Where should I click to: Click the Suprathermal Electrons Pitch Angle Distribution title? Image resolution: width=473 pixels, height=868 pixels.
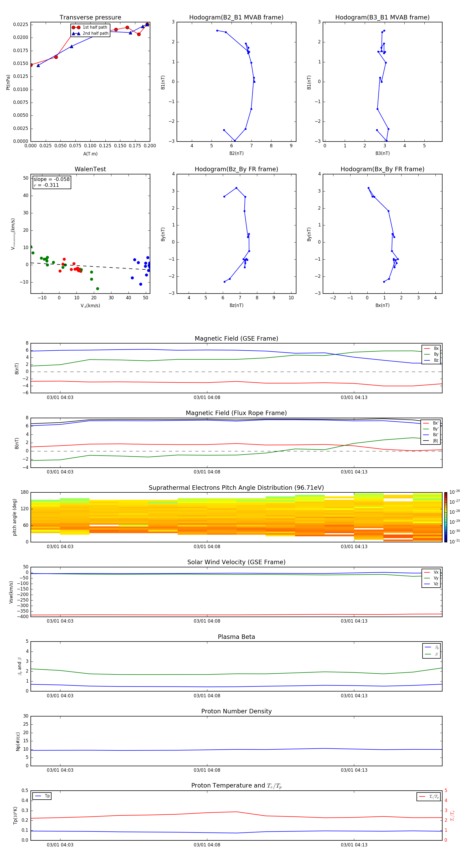click(236, 488)
